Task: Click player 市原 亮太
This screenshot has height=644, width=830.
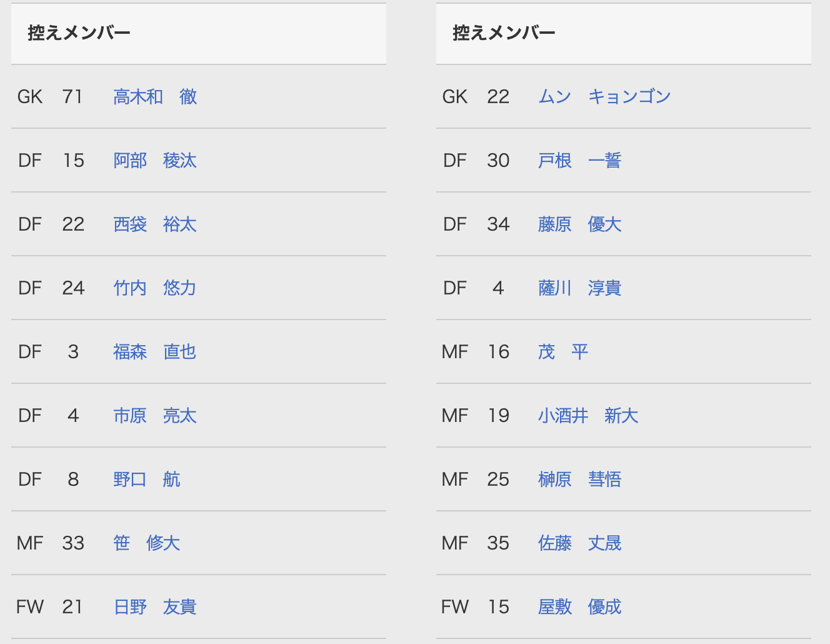Action: (x=155, y=416)
